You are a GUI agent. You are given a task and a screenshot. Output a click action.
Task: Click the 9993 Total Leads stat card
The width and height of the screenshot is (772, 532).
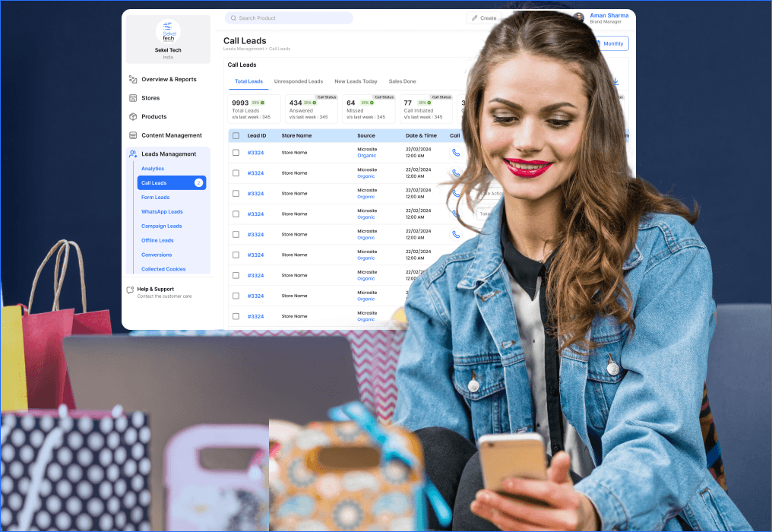tap(255, 109)
